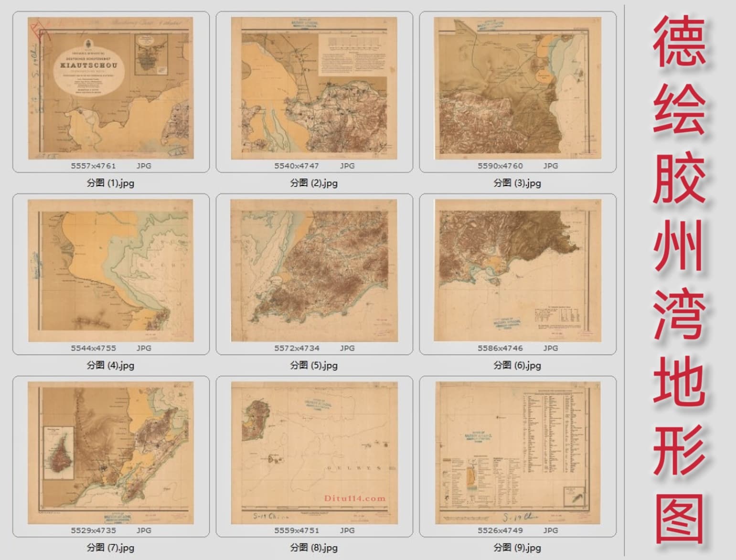Click the filename label 分图 (8).jpg
Image resolution: width=736 pixels, height=560 pixels.
pyautogui.click(x=314, y=548)
